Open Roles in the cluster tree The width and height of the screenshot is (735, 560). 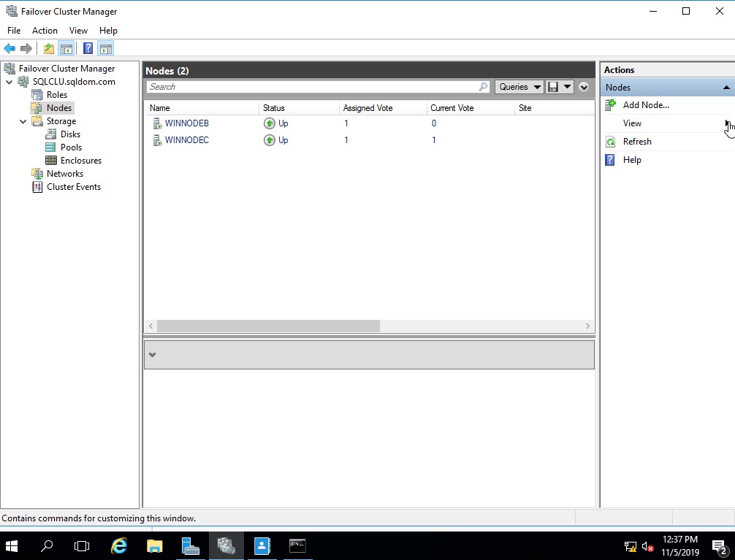point(57,95)
